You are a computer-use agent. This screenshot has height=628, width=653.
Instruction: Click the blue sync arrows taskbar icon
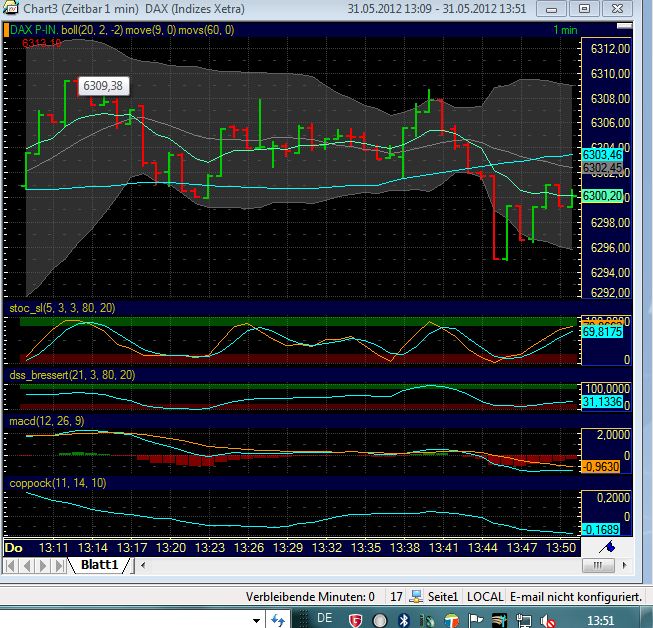coord(277,620)
